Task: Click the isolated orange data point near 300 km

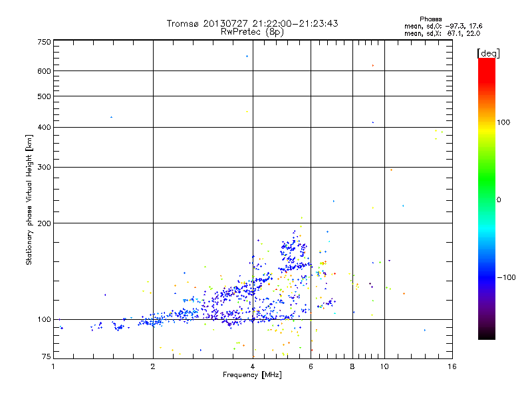Action: (391, 170)
